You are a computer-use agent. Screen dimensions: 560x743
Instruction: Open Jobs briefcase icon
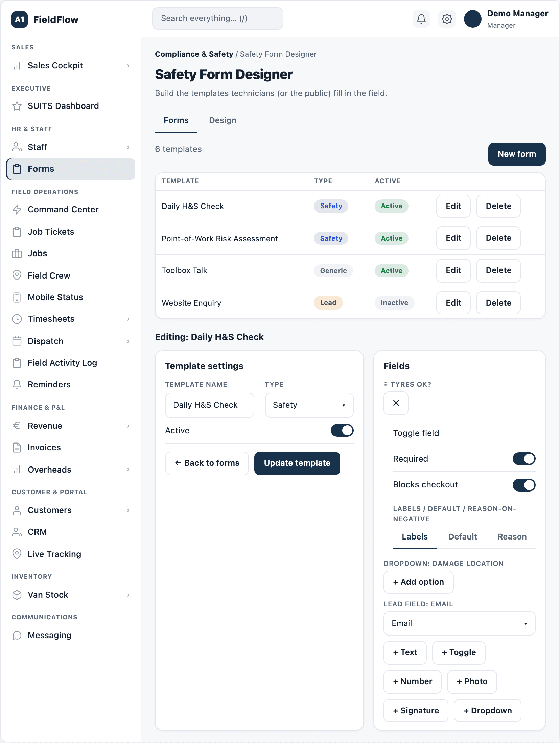(17, 254)
